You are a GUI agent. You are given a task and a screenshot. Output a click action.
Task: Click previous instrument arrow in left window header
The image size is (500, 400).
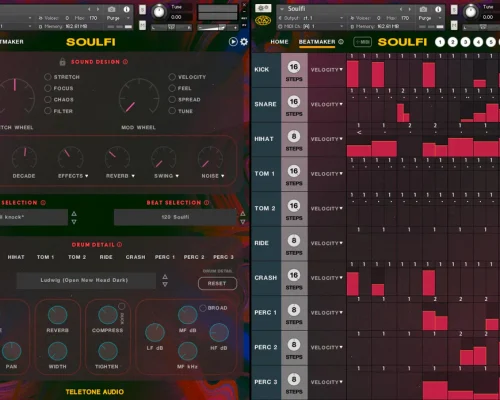pyautogui.click(x=89, y=9)
